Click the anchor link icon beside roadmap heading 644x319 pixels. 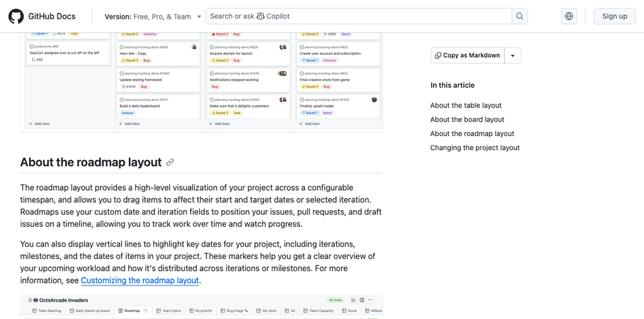[x=170, y=162]
